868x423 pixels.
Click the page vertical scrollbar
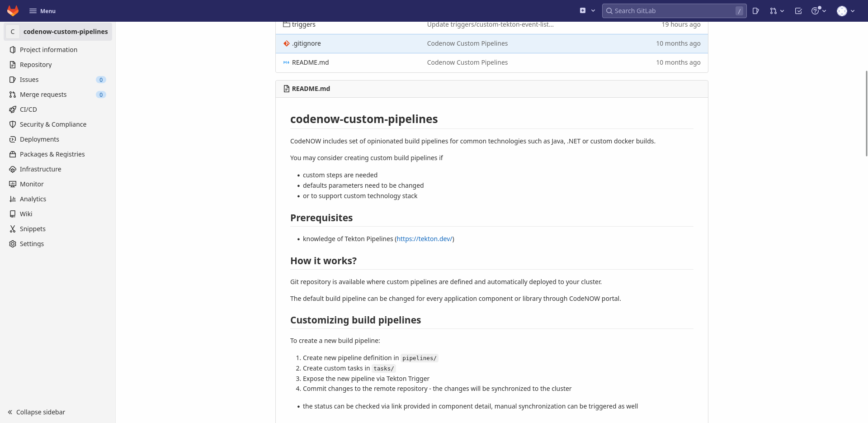tap(866, 113)
